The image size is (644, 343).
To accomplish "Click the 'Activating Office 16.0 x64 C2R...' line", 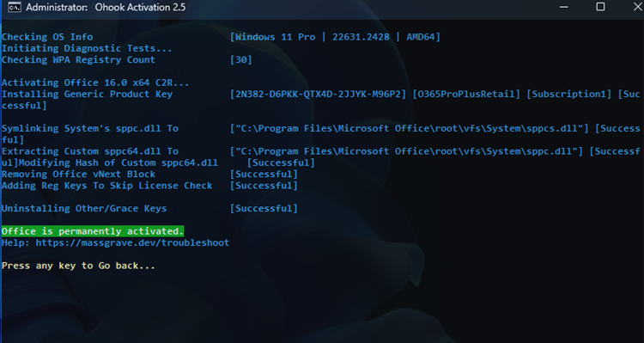I will tap(95, 83).
